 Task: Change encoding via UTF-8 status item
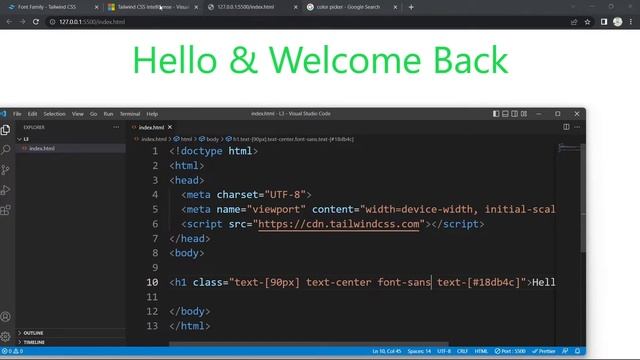tap(444, 351)
